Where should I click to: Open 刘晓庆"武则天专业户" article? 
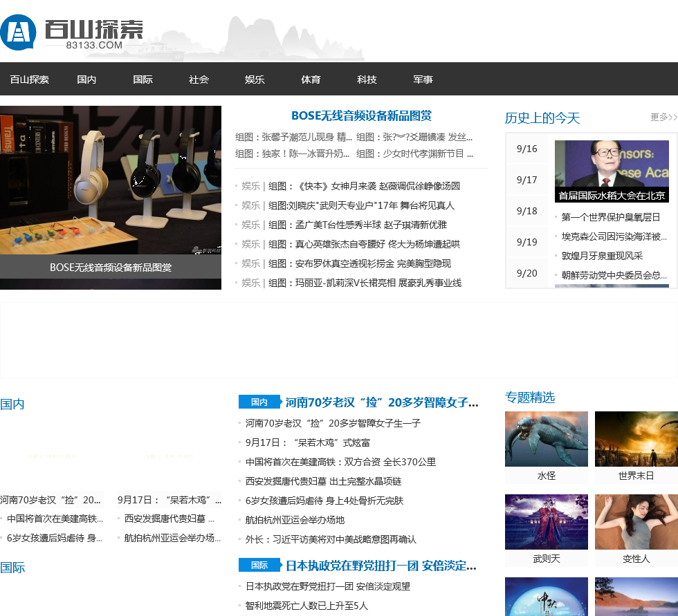coord(361,205)
